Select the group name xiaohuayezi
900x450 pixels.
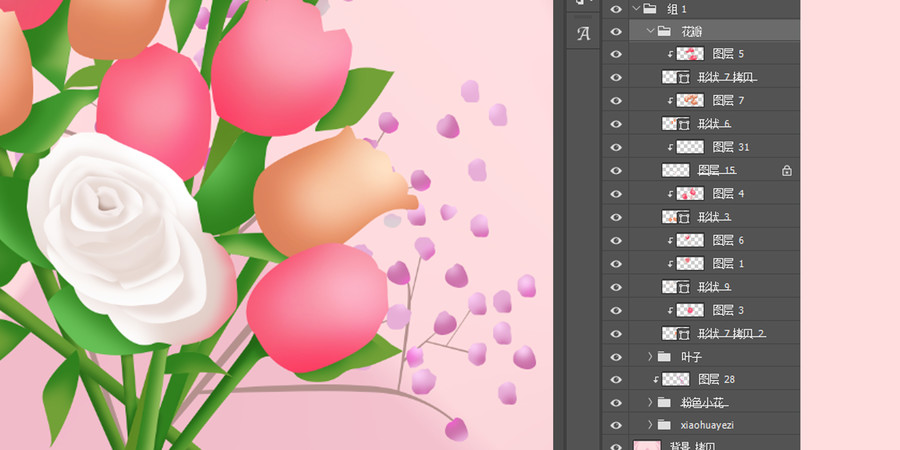pyautogui.click(x=707, y=425)
